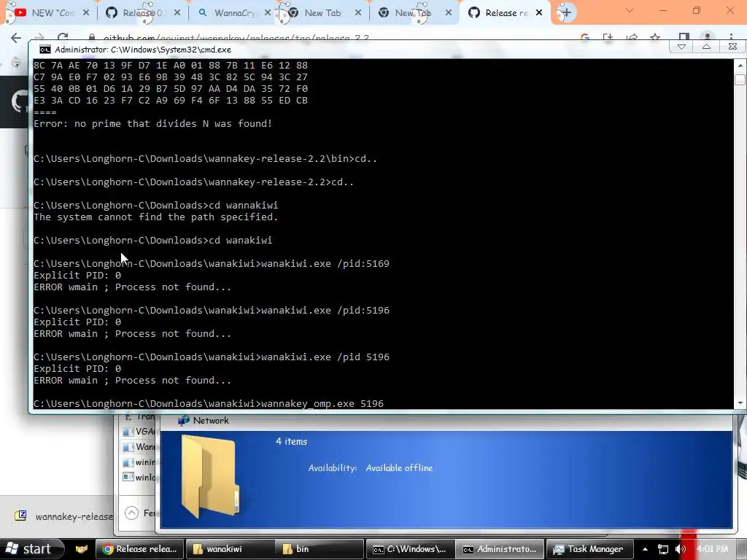Viewport: 747px width, 560px height.
Task: Switch to the bin folder taskbar button
Action: 320,549
